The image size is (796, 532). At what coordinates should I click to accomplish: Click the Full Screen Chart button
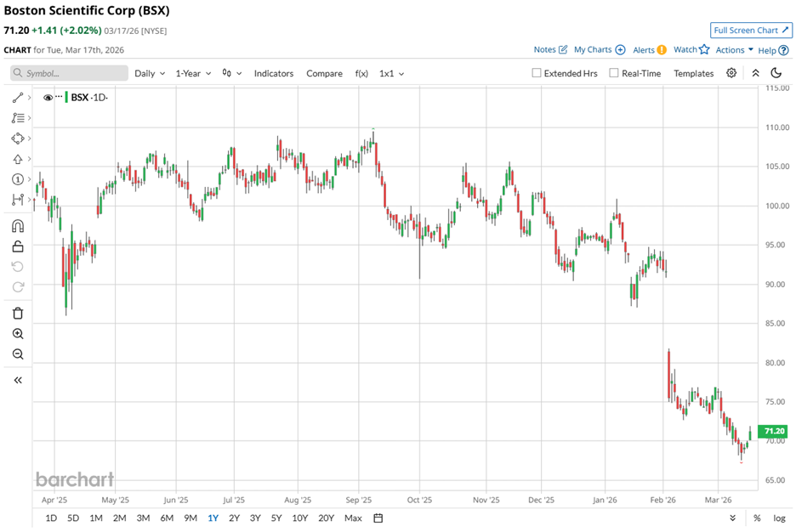coord(751,30)
